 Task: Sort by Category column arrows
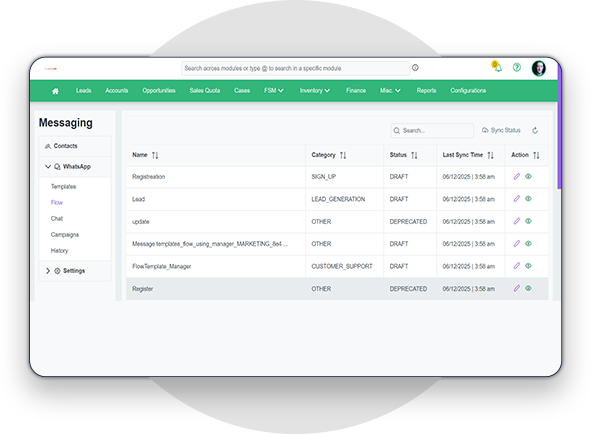coord(343,155)
